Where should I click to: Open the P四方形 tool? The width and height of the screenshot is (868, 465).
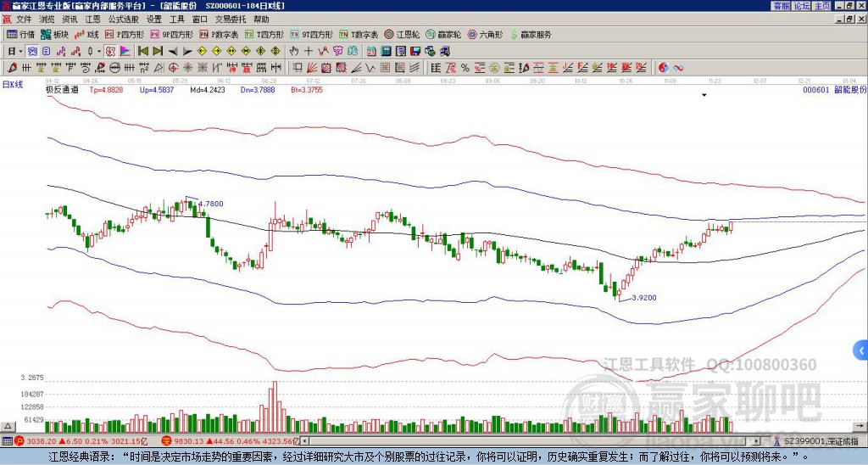[x=124, y=35]
